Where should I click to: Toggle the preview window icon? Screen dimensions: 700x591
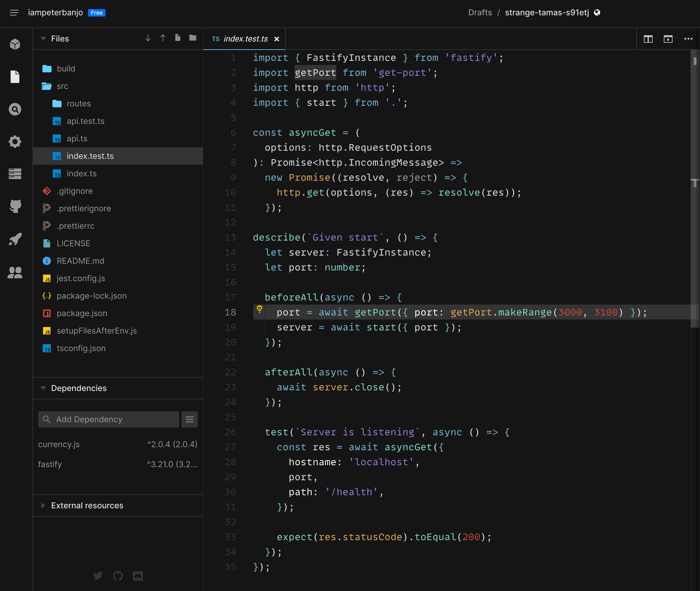[x=668, y=39]
